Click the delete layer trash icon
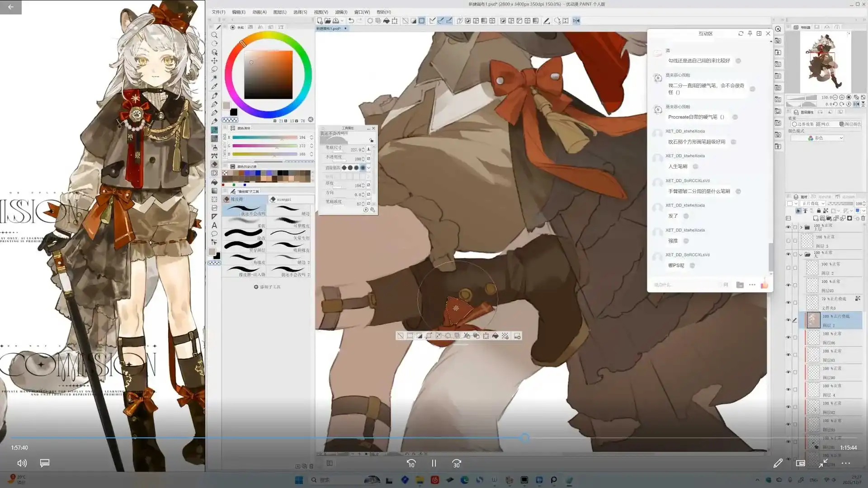This screenshot has width=868, height=488. pyautogui.click(x=863, y=218)
